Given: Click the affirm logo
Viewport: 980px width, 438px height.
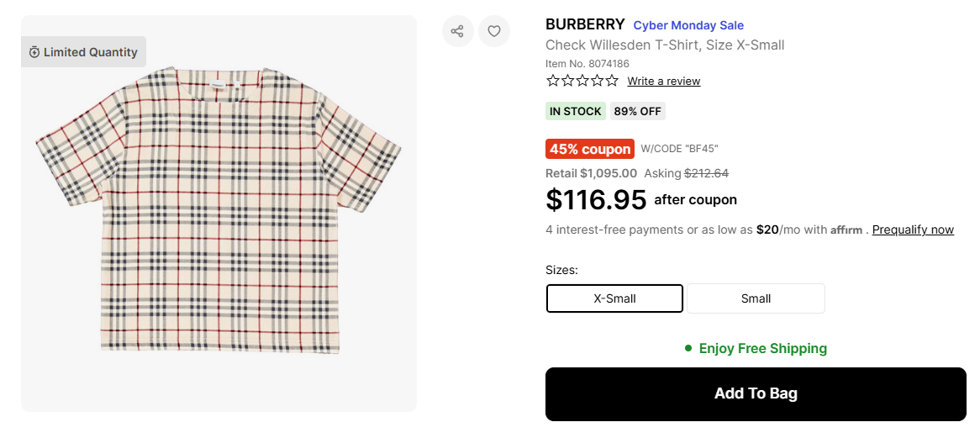Looking at the screenshot, I should (846, 230).
